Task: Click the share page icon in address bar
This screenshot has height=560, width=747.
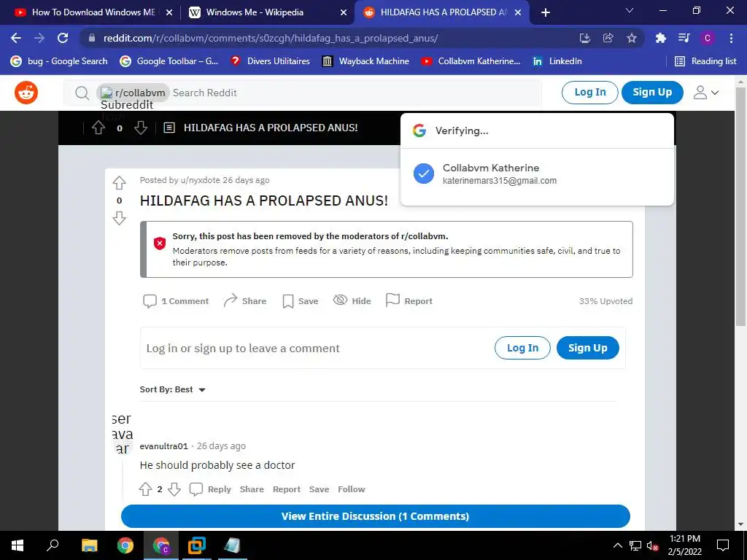Action: point(608,38)
